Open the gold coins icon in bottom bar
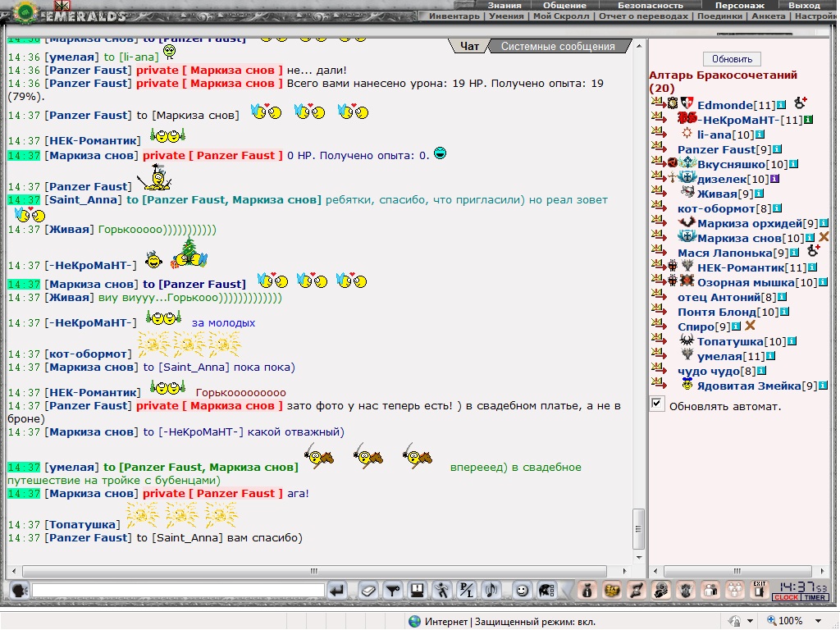Viewport: 840px width, 630px height. pos(612,591)
